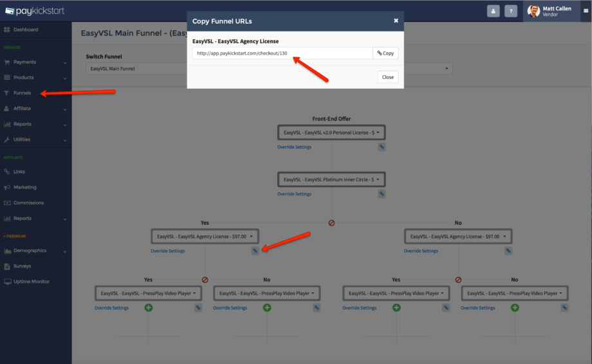Open Dashboard in the sidebar
Image resolution: width=592 pixels, height=364 pixels.
[26, 30]
